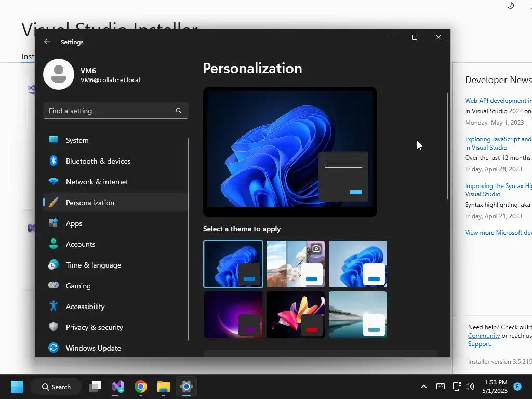The width and height of the screenshot is (532, 399).
Task: Click the taskbar Search box
Action: point(56,387)
